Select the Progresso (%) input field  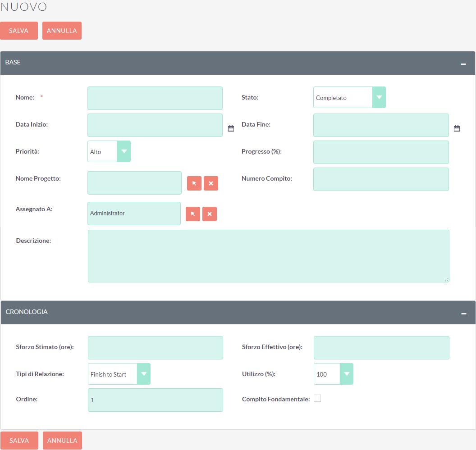click(x=381, y=152)
